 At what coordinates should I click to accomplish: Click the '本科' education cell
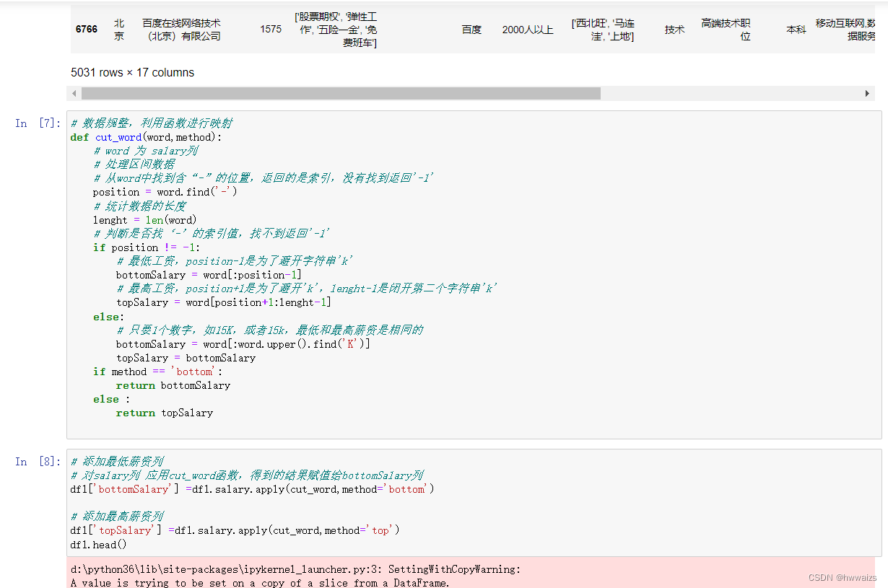[796, 30]
